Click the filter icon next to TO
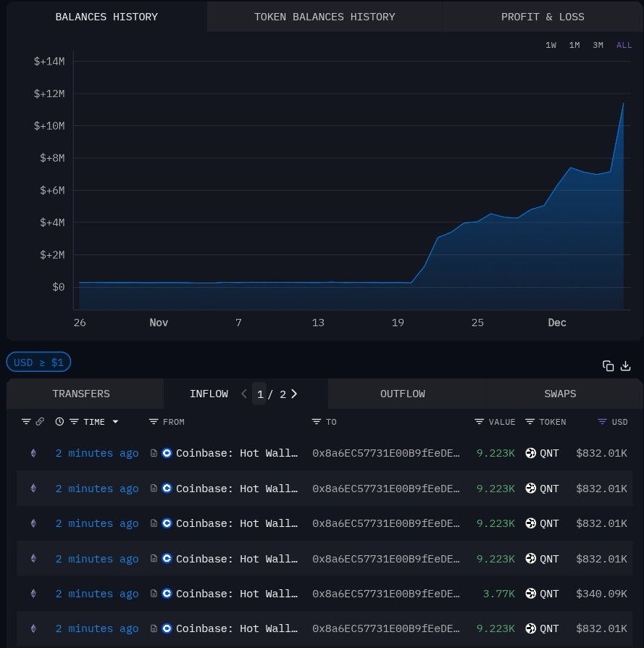The width and height of the screenshot is (644, 648). pos(317,422)
